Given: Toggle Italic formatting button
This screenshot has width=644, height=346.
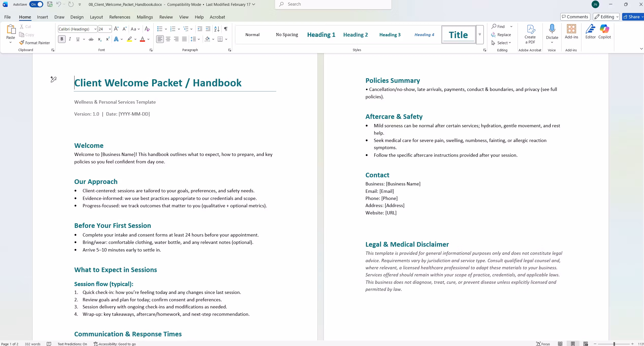Looking at the screenshot, I should coord(70,39).
